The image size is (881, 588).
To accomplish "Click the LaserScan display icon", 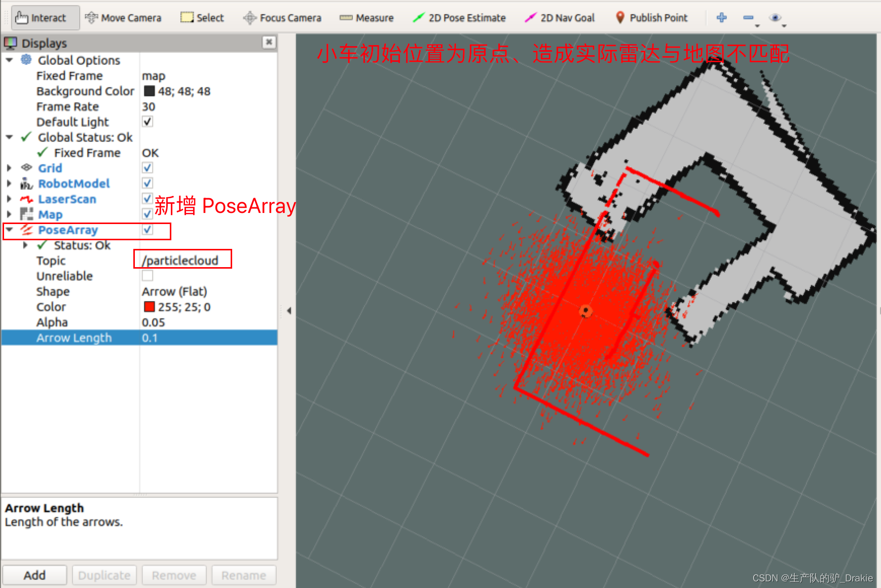I will 26,199.
